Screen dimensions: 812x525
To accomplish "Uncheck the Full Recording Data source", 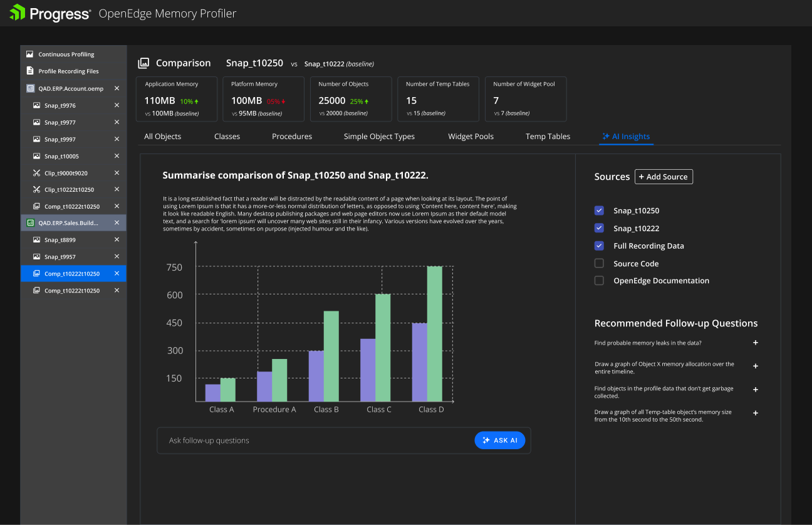I will tap(599, 246).
